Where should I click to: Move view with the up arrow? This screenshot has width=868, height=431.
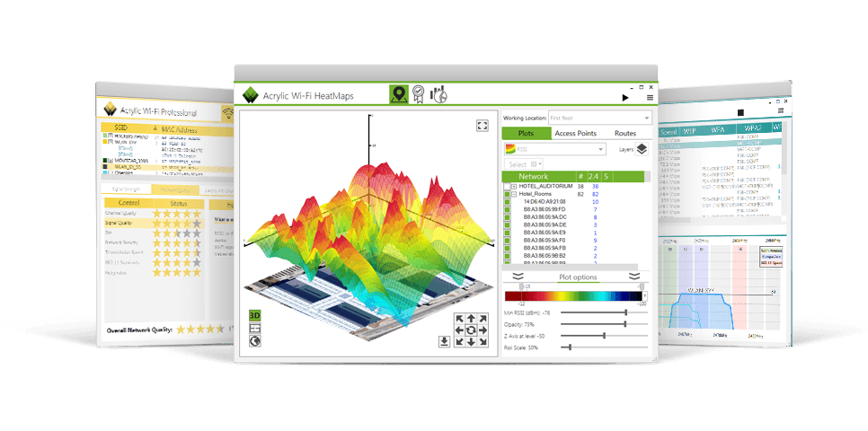pyautogui.click(x=471, y=319)
